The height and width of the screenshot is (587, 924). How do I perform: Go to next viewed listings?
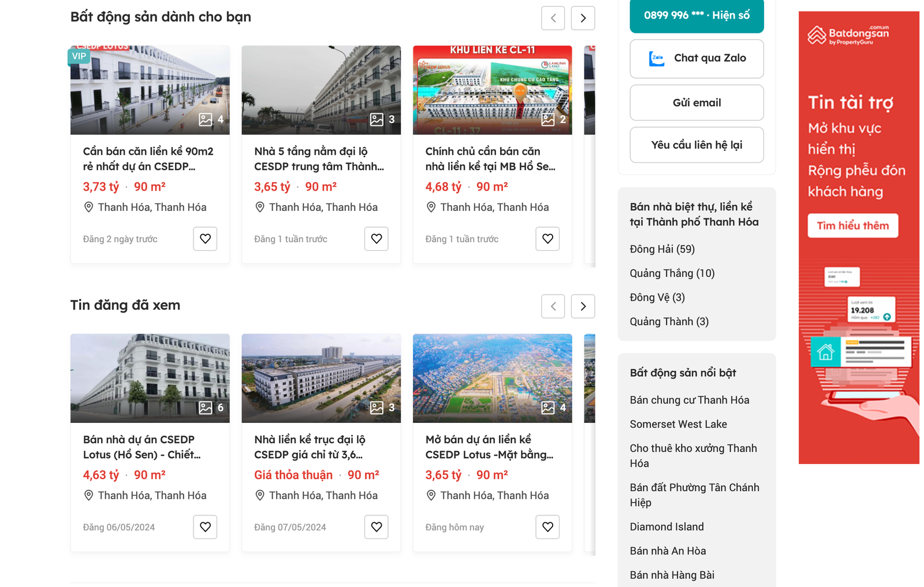click(583, 306)
